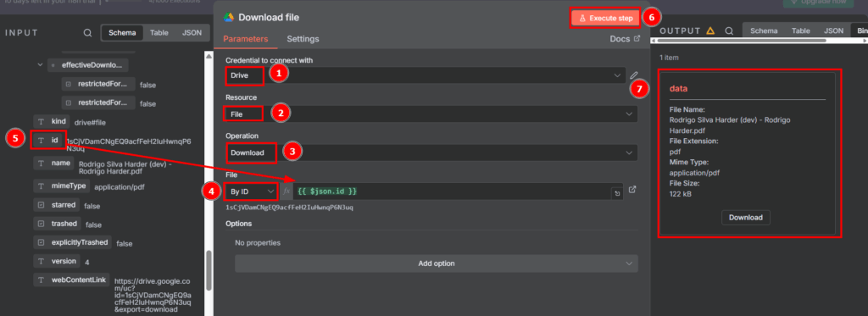Open the Credential Drive dropdown
This screenshot has width=868, height=316.
point(426,75)
